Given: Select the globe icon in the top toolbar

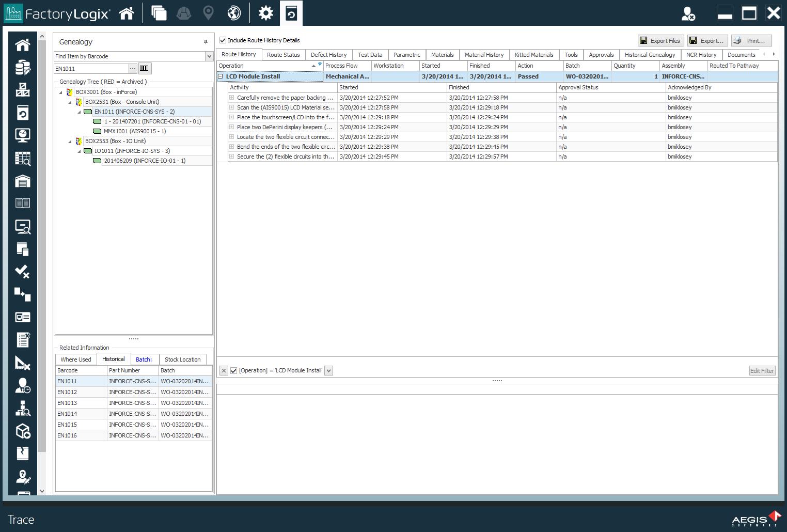Looking at the screenshot, I should (234, 13).
